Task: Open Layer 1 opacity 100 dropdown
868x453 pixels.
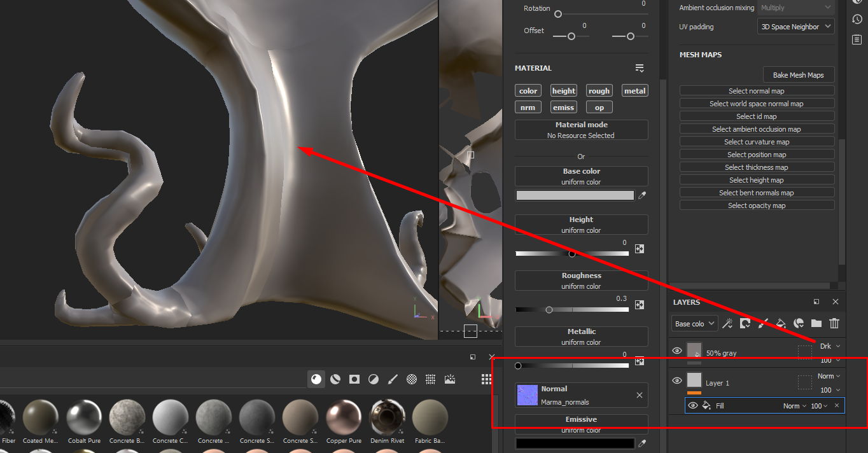Action: (x=830, y=390)
